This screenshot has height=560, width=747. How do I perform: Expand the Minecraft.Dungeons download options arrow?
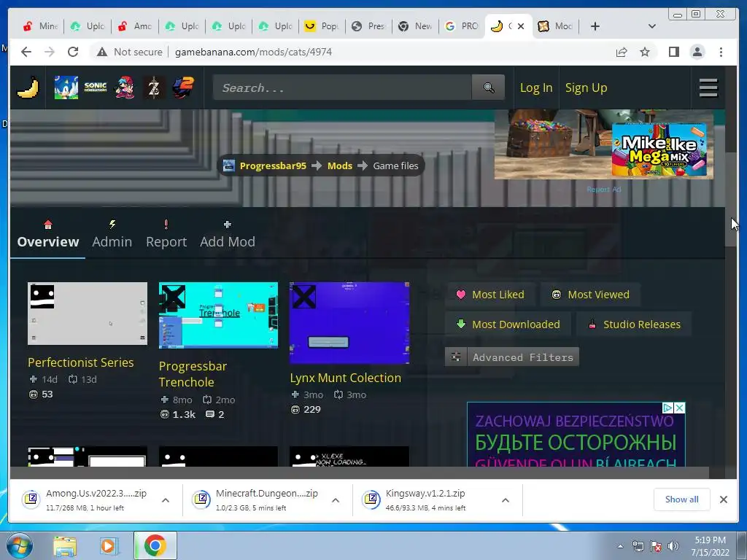(336, 500)
